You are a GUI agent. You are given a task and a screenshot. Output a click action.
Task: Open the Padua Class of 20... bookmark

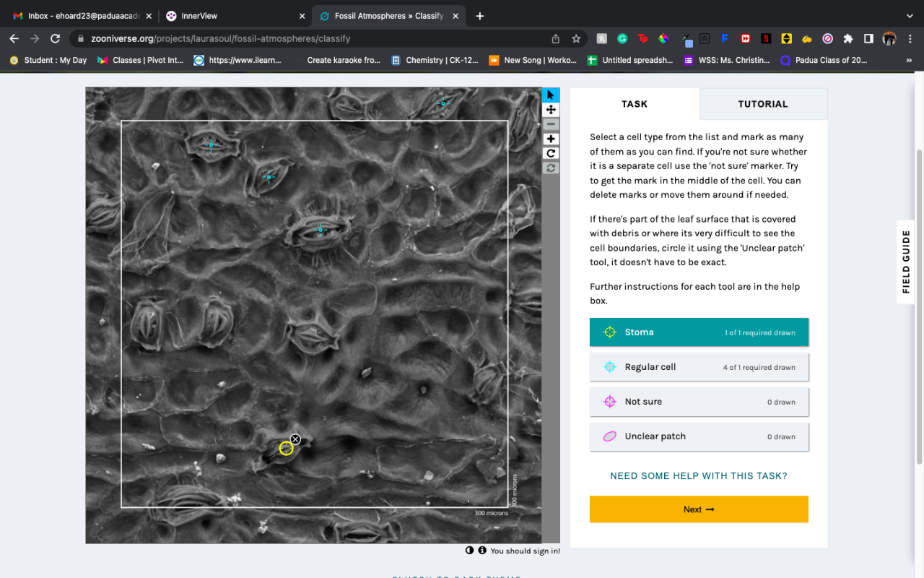click(824, 60)
